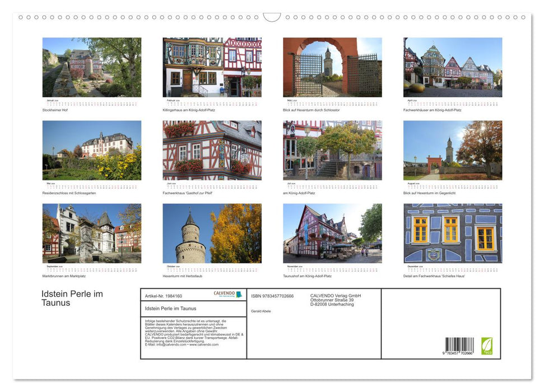Image resolution: width=544 pixels, height=392 pixels.
Task: Click the author name 'Gerald Abele'
Action: click(x=262, y=311)
